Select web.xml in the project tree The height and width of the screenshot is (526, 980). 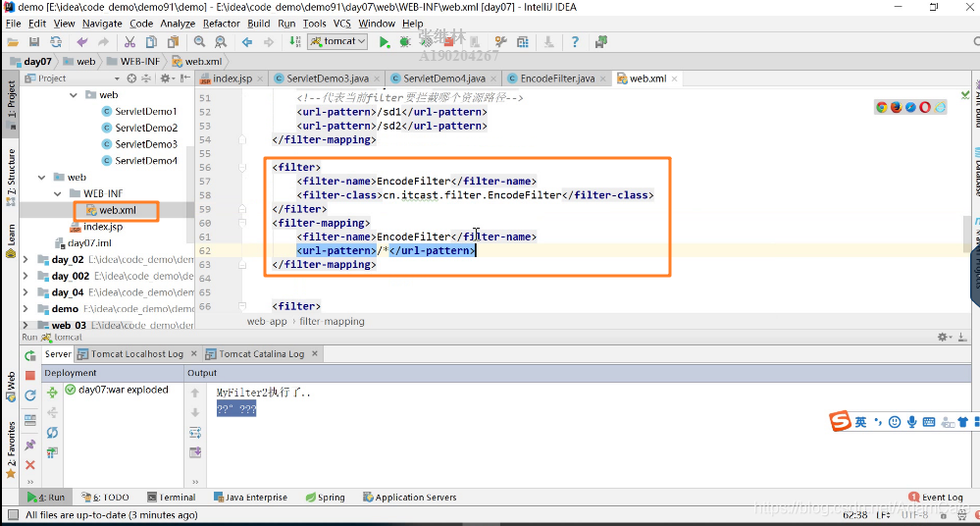tap(117, 210)
